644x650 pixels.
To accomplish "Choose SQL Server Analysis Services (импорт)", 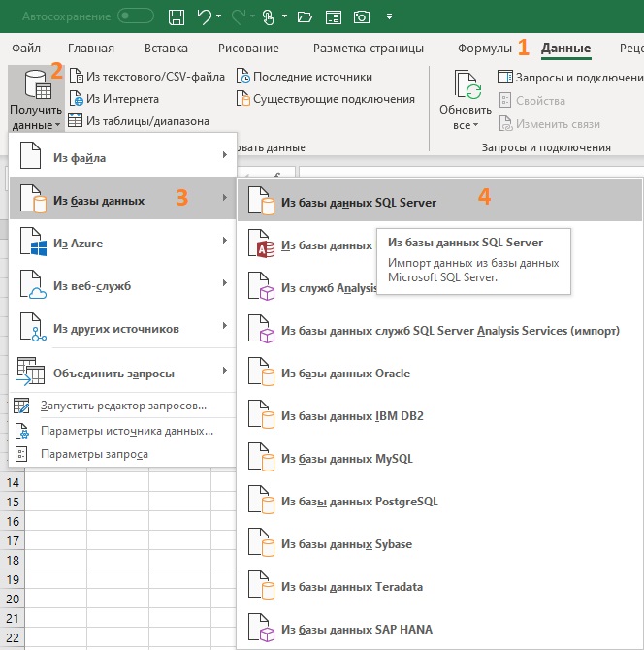I will click(439, 330).
